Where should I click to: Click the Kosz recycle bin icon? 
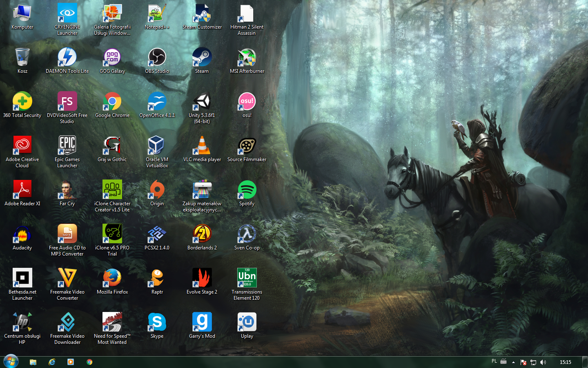[x=22, y=61]
